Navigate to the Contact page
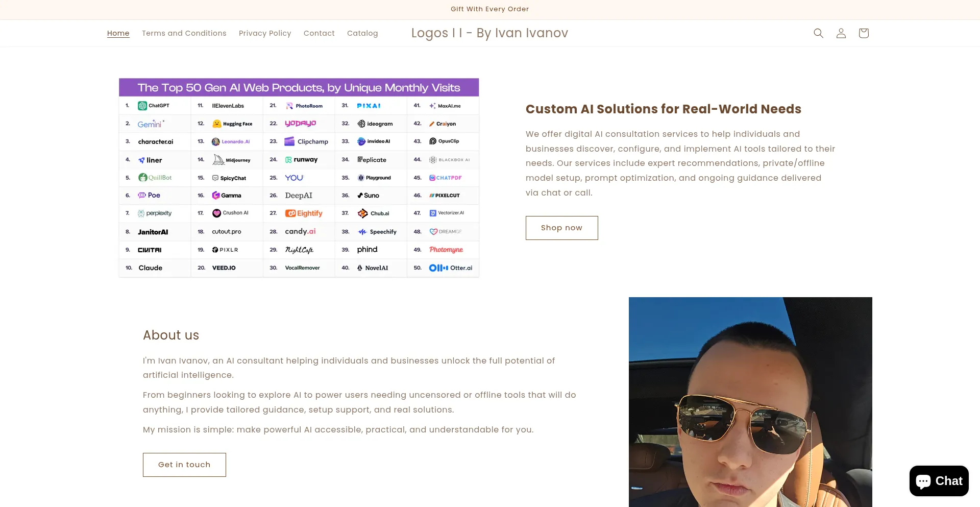 [x=319, y=33]
